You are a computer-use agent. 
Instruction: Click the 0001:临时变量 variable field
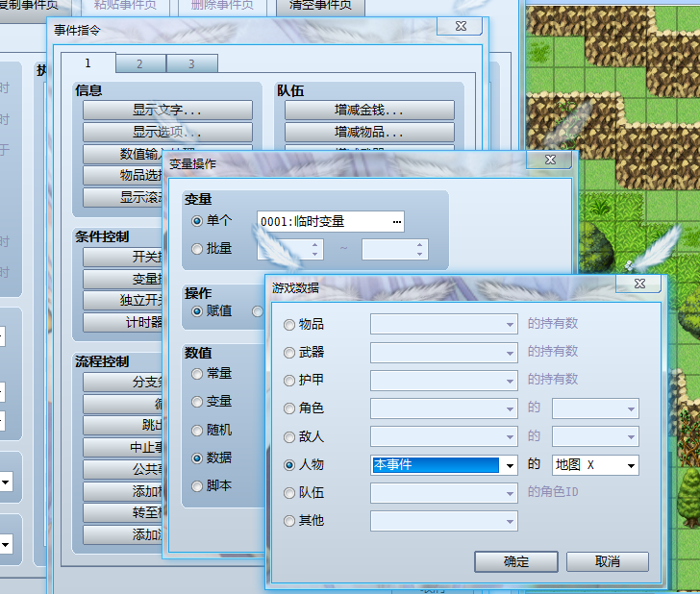pos(331,221)
